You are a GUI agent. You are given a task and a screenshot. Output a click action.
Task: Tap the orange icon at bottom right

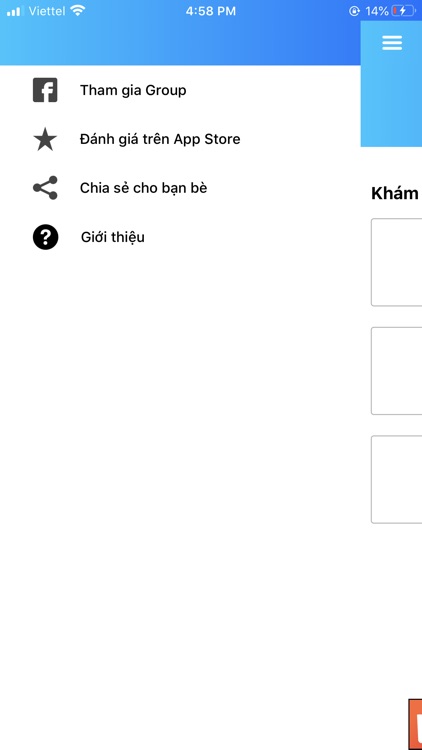[x=415, y=724]
